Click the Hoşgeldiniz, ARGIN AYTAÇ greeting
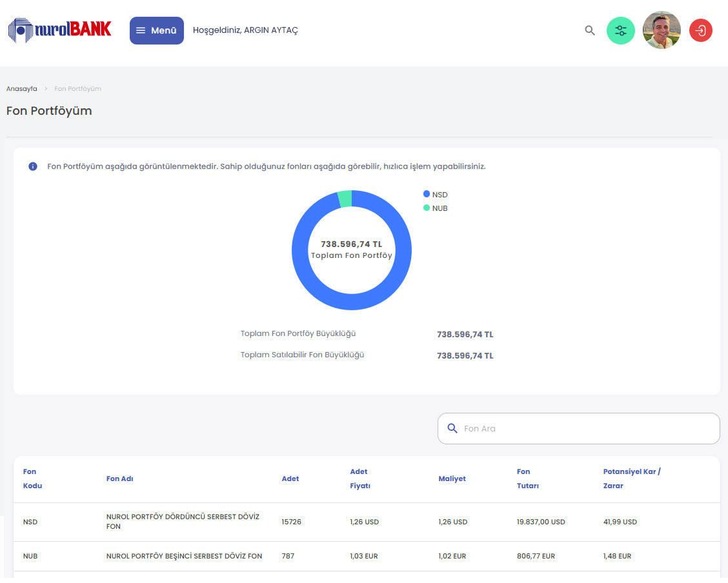 point(245,30)
